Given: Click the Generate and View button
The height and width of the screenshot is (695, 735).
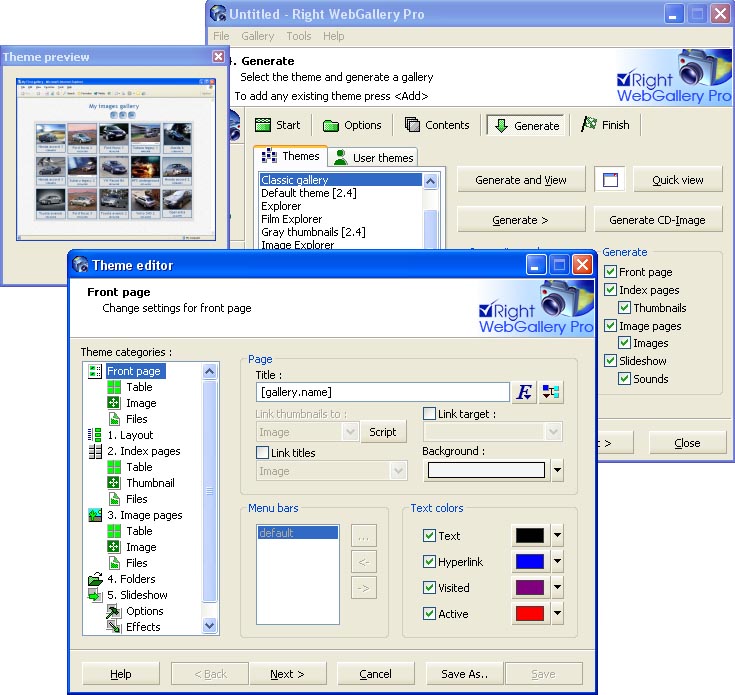Looking at the screenshot, I should pos(521,180).
